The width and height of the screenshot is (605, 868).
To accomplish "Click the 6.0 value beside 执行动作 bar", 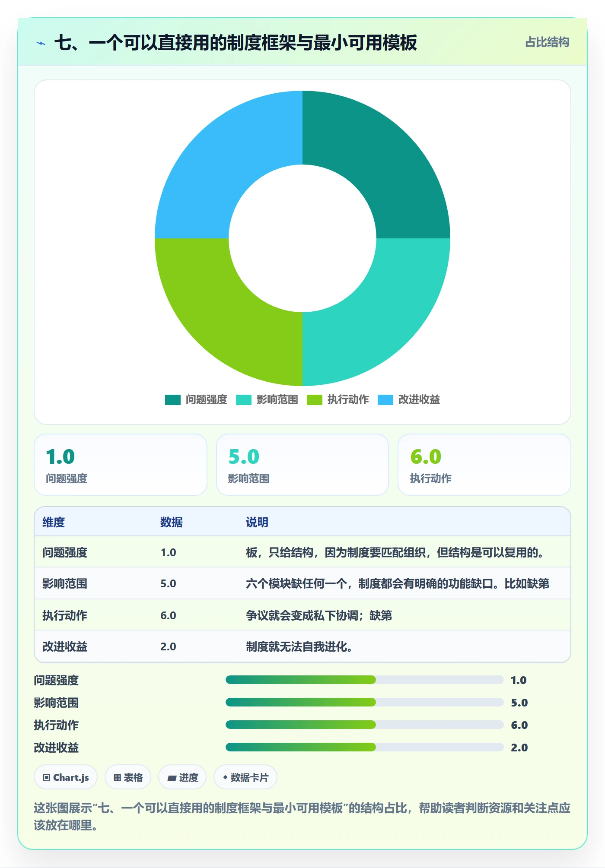I will pos(519,725).
